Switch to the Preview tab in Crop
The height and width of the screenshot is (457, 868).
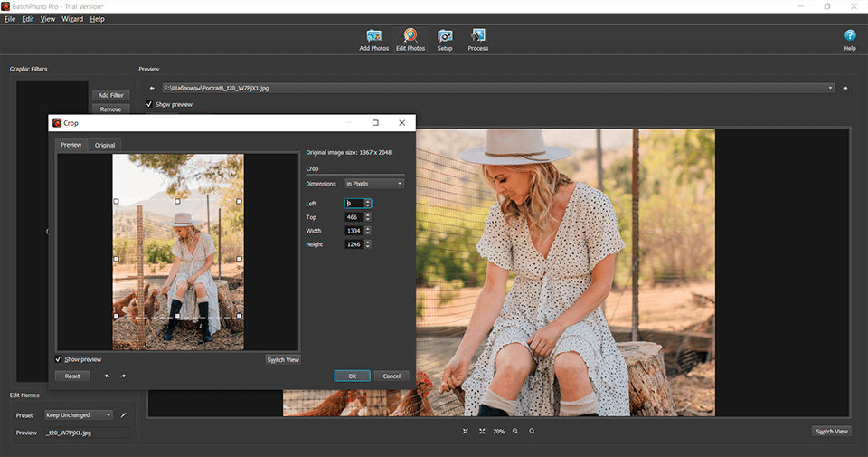coord(71,145)
